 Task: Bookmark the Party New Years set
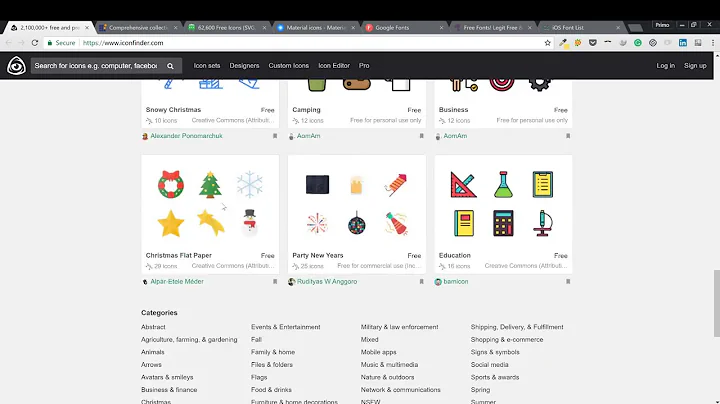[x=422, y=281]
